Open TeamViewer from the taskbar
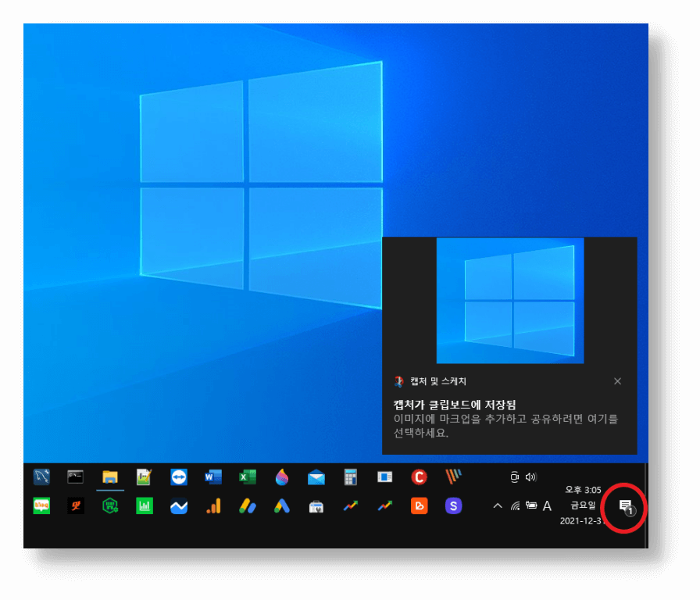 click(179, 477)
